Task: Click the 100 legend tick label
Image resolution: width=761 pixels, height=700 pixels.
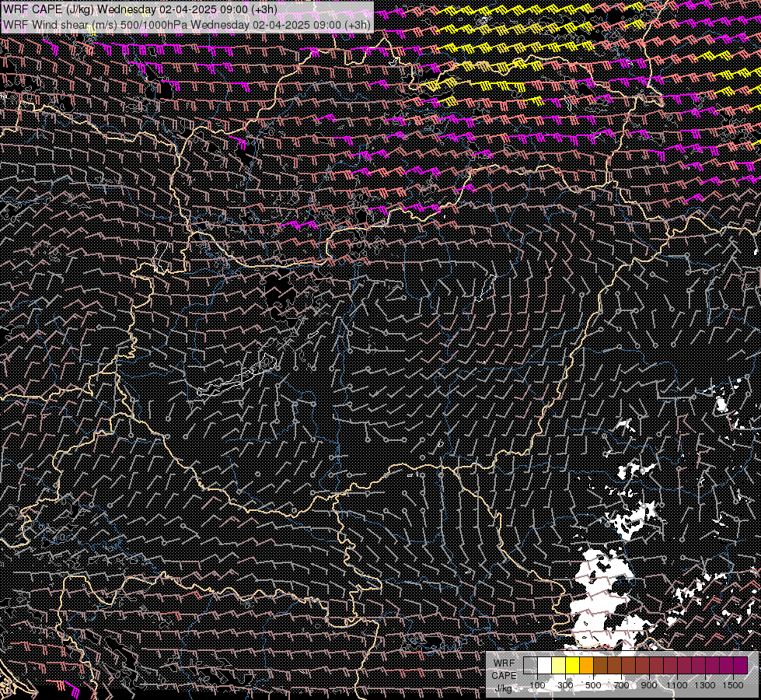Action: [x=537, y=685]
